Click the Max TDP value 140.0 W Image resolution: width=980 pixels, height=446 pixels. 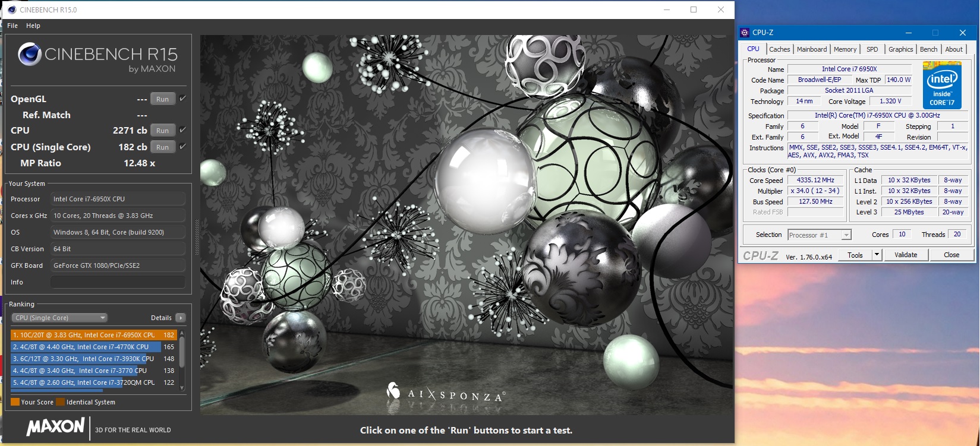pos(898,80)
